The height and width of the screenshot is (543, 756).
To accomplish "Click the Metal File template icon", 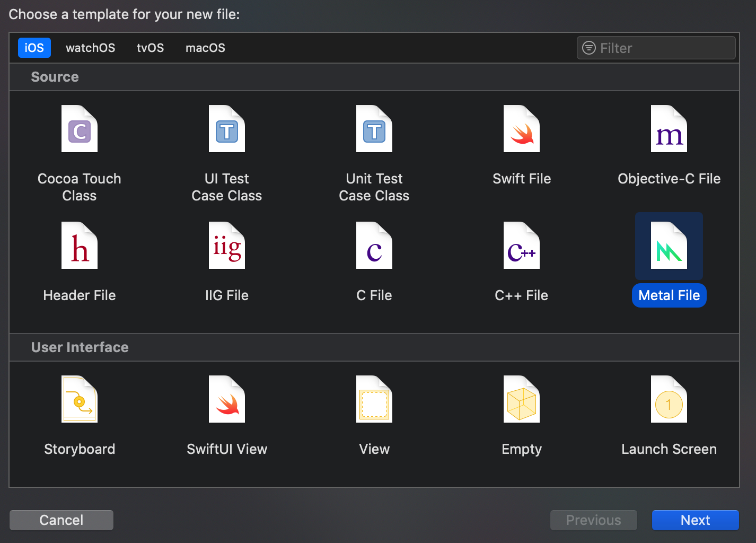I will pos(669,246).
